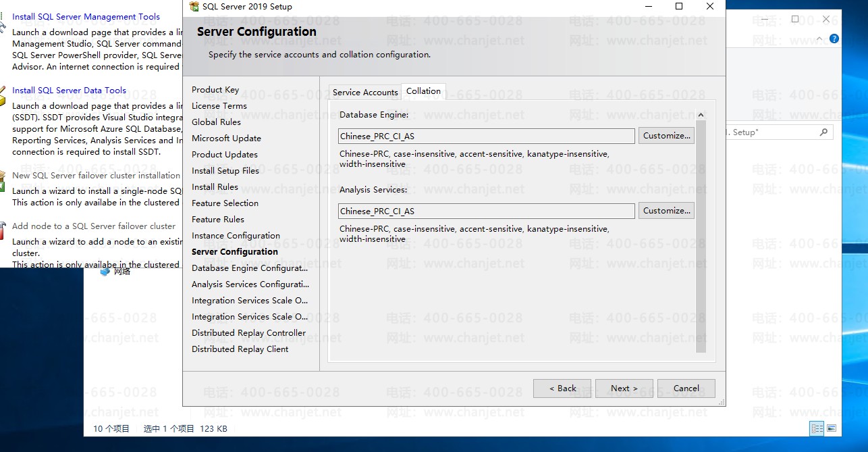This screenshot has height=452, width=868.
Task: Click the License Terms step
Action: (x=219, y=106)
